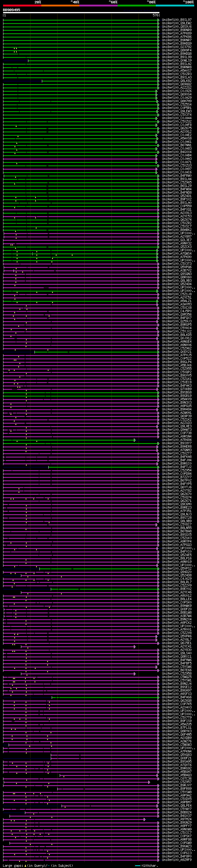Open hit UniRef100_Q8S9J6
The image size is (197, 868).
click(x=177, y=26)
